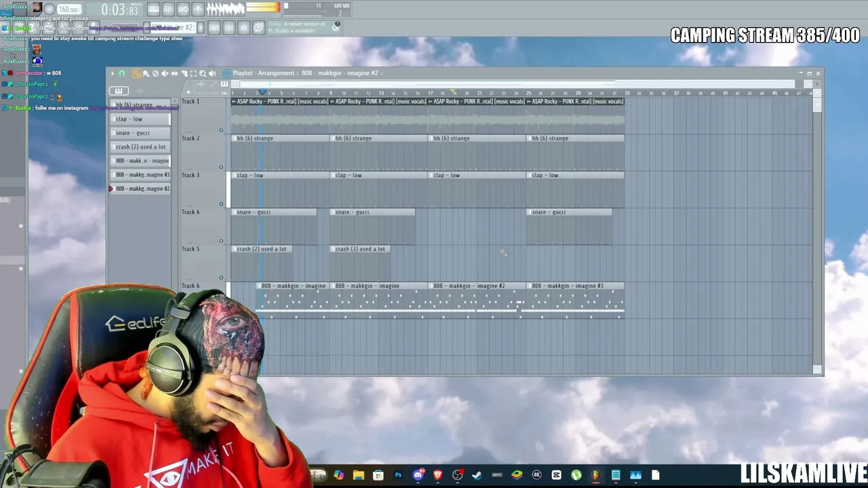Click '808 - makkgin - imagine #3' clip on Track 6
868x488 pixels.
(x=575, y=286)
